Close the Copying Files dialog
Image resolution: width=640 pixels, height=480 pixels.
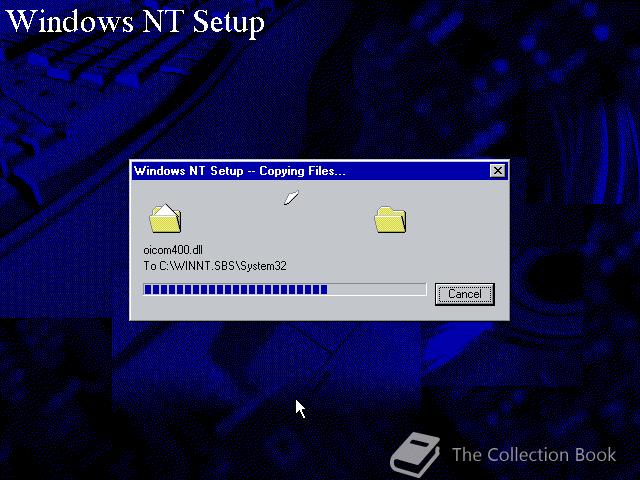[x=498, y=171]
